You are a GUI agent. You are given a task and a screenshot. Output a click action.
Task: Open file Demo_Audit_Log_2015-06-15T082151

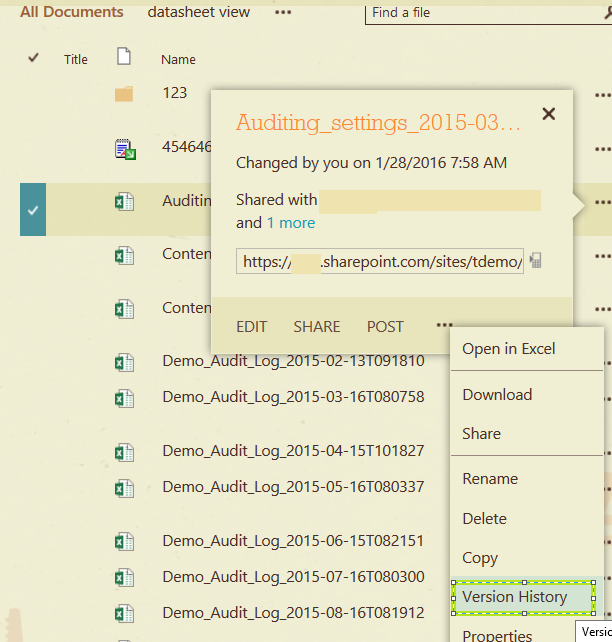pyautogui.click(x=293, y=541)
